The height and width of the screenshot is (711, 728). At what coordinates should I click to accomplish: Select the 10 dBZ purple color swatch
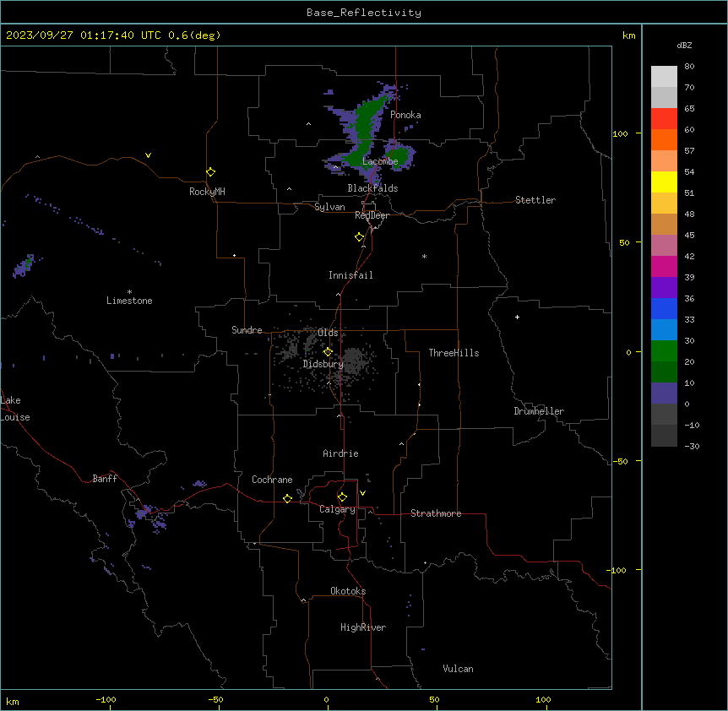tap(664, 393)
